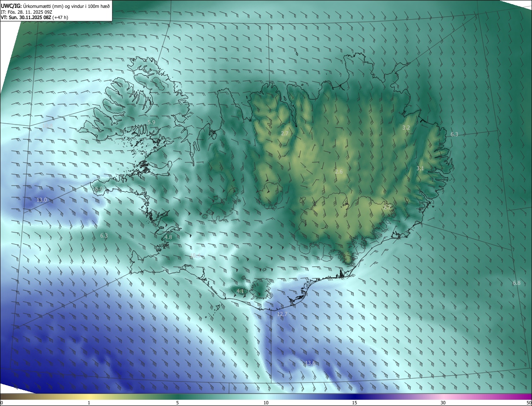Click the 10.4 value over southwest Iceland
The height and width of the screenshot is (406, 532).
click(x=195, y=255)
